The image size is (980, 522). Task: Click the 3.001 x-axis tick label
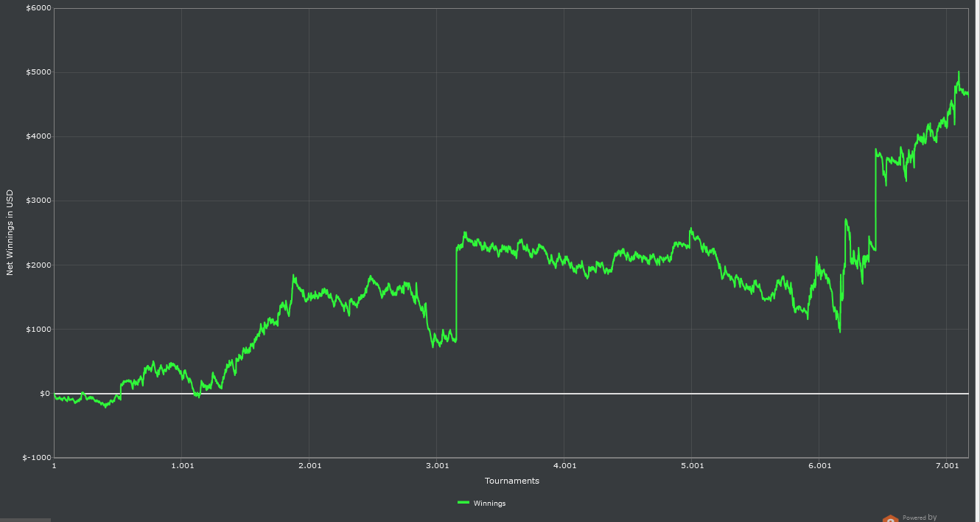437,466
